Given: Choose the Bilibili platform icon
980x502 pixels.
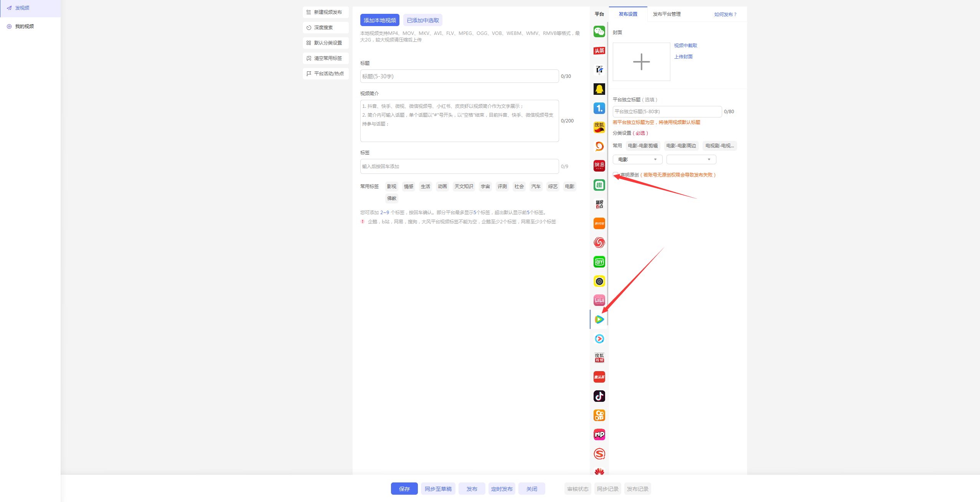Looking at the screenshot, I should coord(599,300).
